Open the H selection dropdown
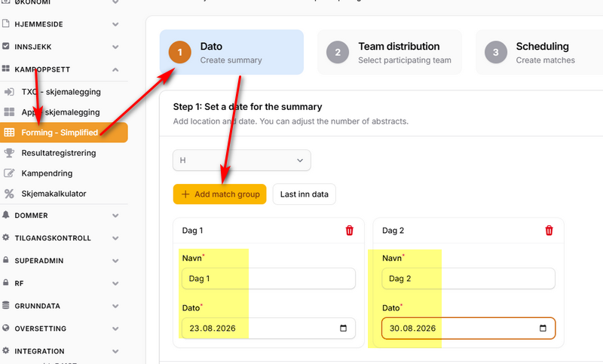Viewport: 603px width, 364px height. pyautogui.click(x=241, y=161)
